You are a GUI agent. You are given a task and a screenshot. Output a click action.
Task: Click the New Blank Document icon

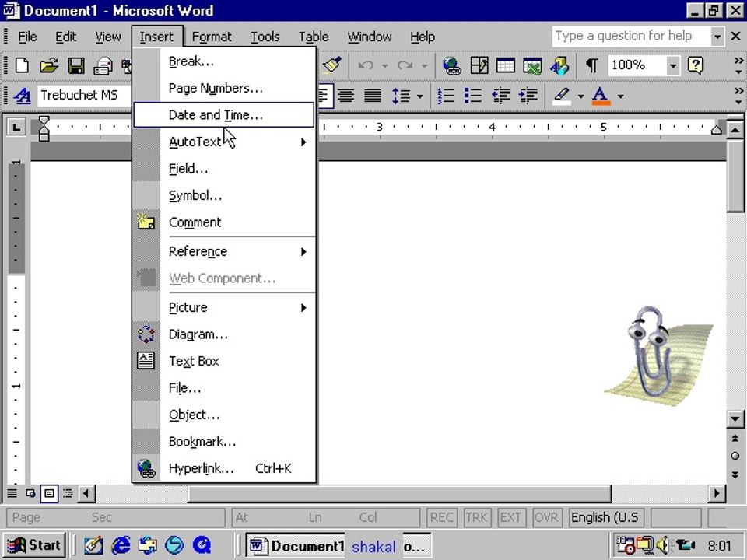[x=22, y=65]
